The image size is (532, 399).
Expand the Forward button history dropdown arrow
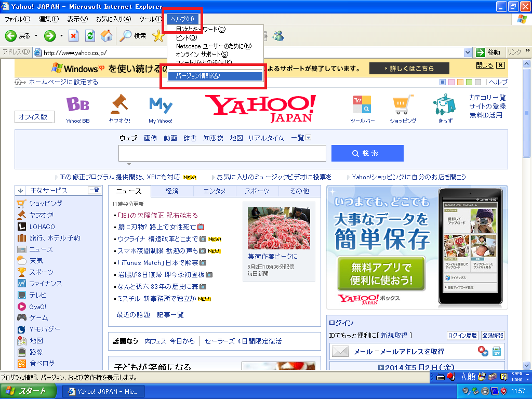tap(61, 36)
